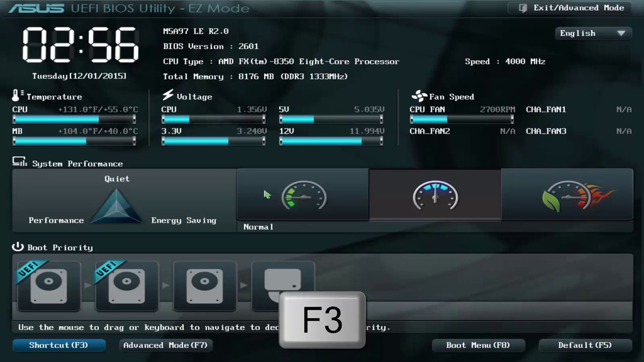644x362 pixels.
Task: Click the CHA_FAN3 label
Action: pyautogui.click(x=546, y=131)
